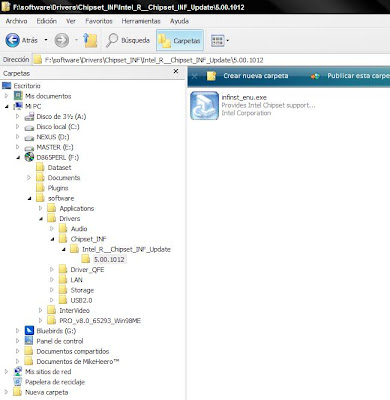Open the Ver menu

[x=71, y=21]
